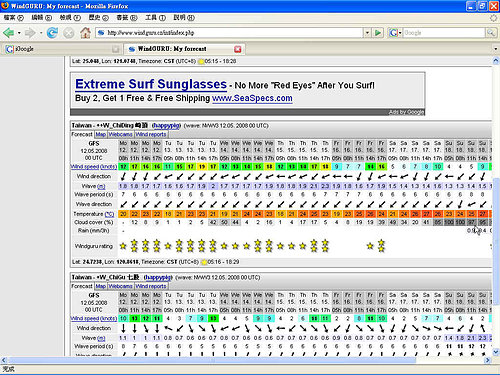The height and width of the screenshot is (375, 500).
Task: Open the address bar history dropdown
Action: point(367,33)
